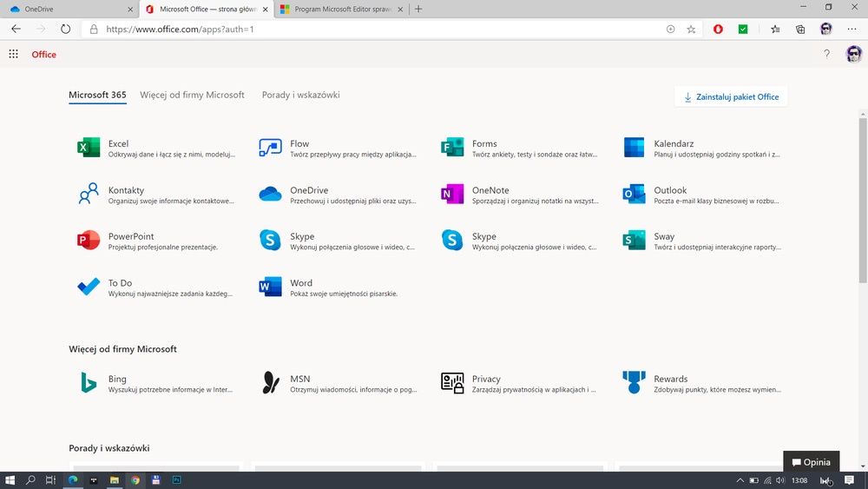
Task: Open the MSN butterfly icon
Action: 270,383
